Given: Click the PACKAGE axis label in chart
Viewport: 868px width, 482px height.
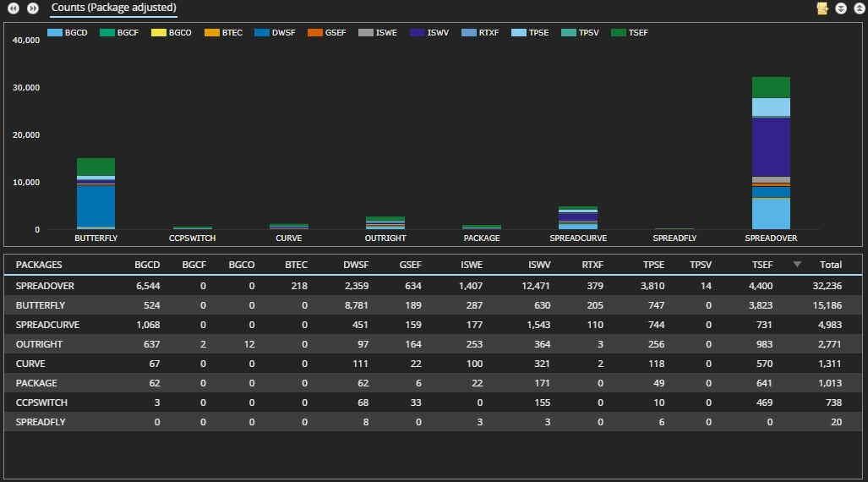Looking at the screenshot, I should [x=482, y=238].
